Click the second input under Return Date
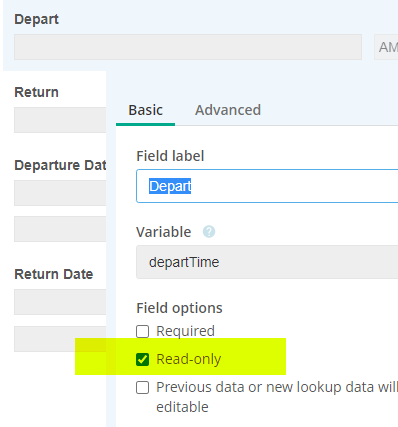Image resolution: width=398 pixels, height=427 pixels. tap(60, 339)
